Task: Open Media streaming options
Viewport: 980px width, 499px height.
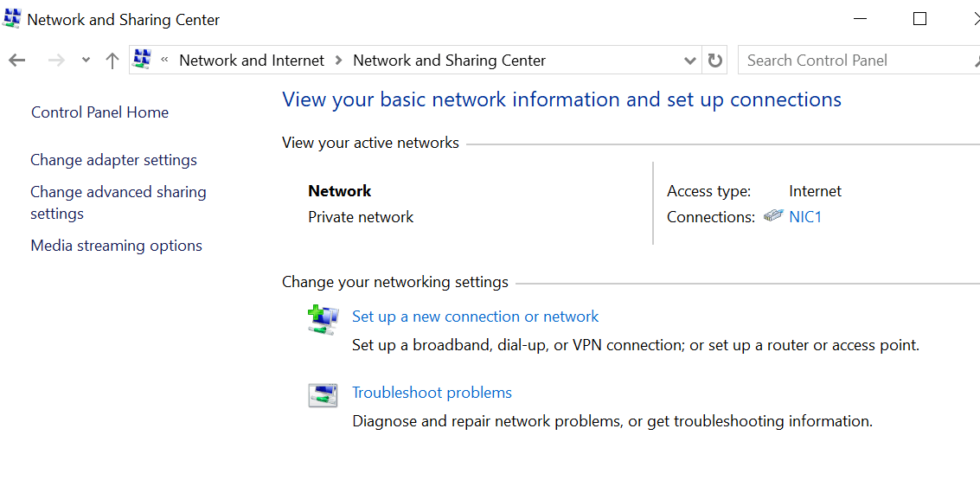Action: pos(116,246)
